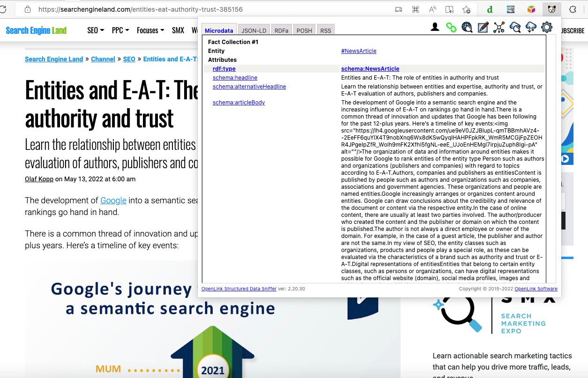Expand the PPC navigation dropdown
588x378 pixels.
[120, 30]
